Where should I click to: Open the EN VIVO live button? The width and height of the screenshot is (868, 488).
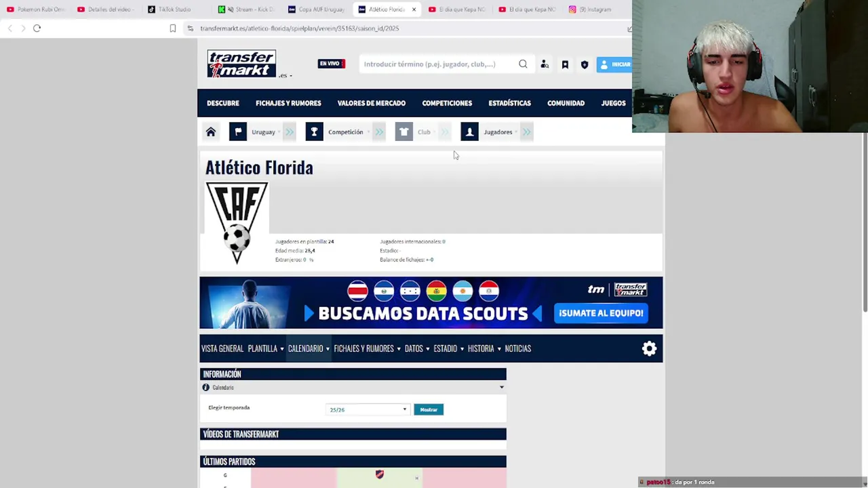332,64
